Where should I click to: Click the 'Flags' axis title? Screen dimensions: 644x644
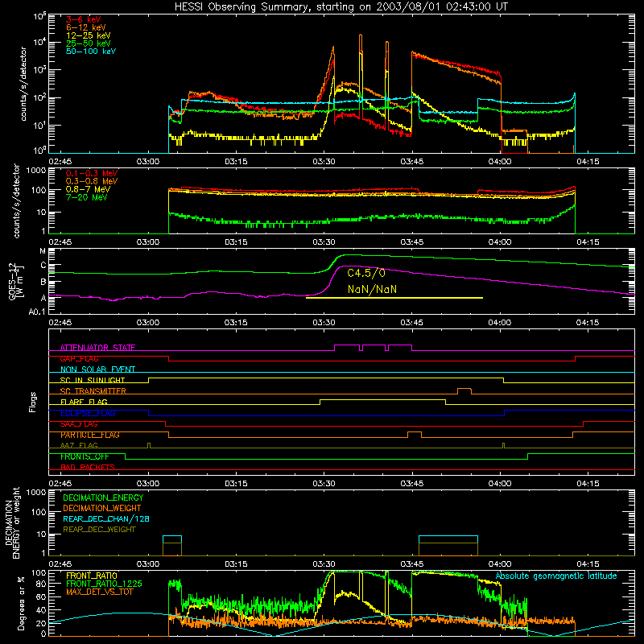click(x=33, y=402)
